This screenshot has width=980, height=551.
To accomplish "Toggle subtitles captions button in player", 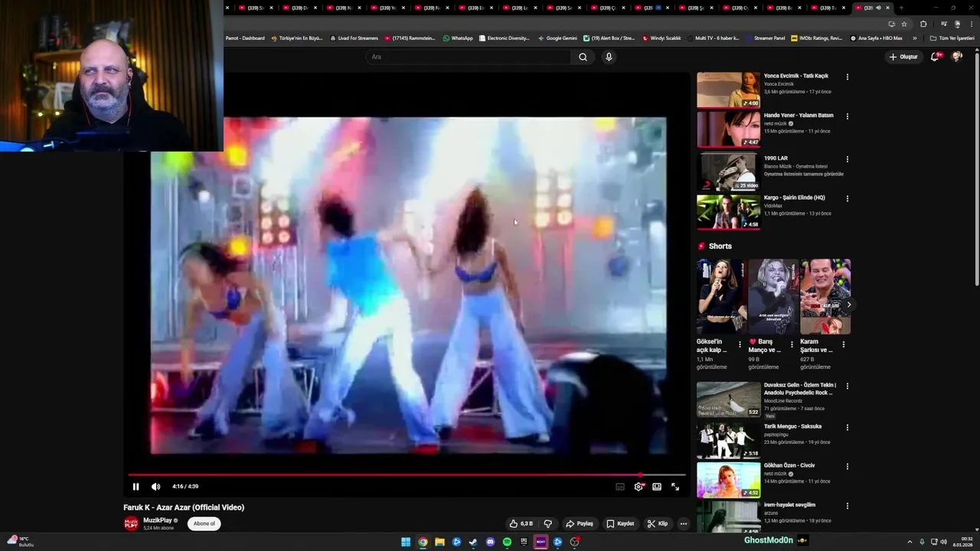I will 620,487.
